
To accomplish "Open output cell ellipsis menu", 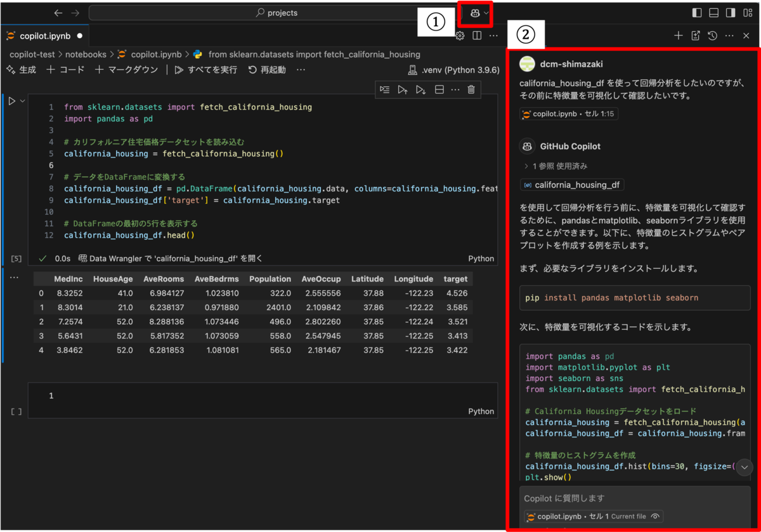I will 14,278.
